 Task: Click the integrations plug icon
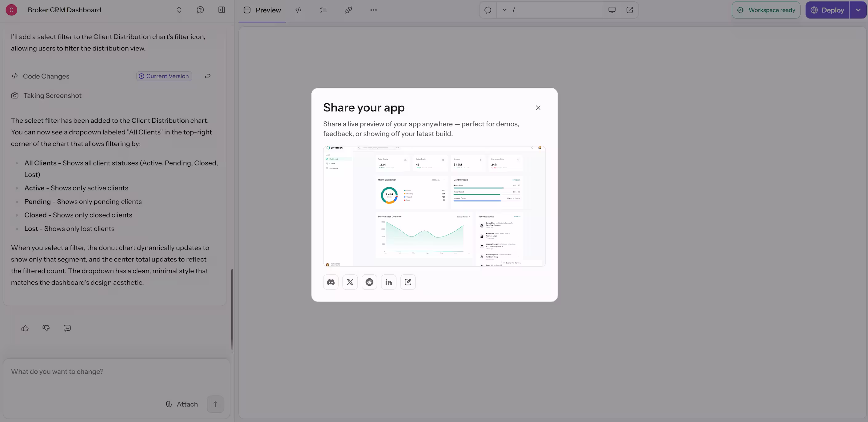coord(348,10)
